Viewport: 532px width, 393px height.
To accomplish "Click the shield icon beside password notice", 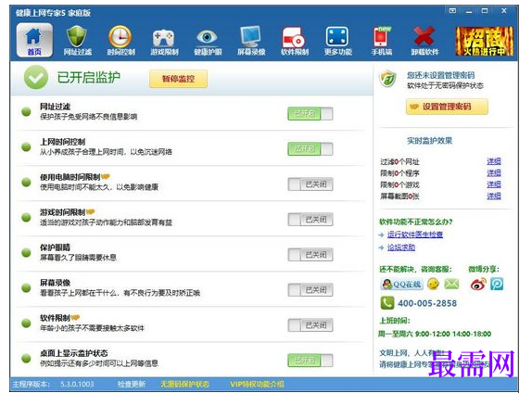I will tap(387, 79).
